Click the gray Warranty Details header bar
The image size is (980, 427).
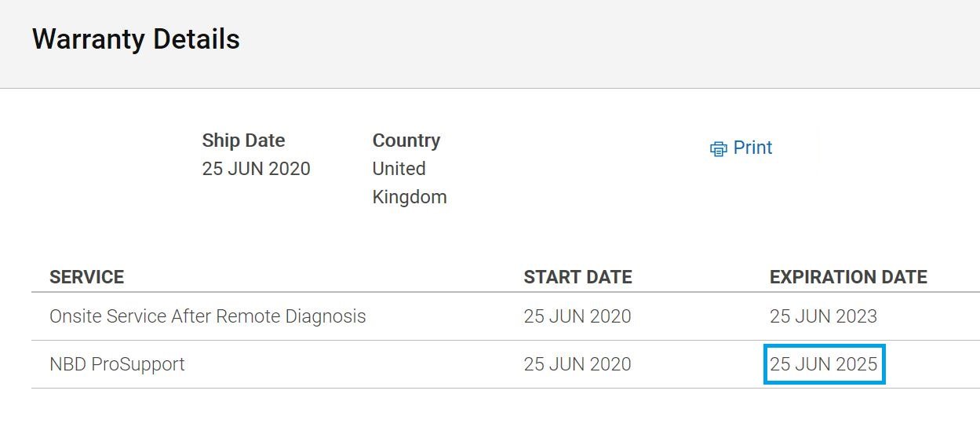490,44
